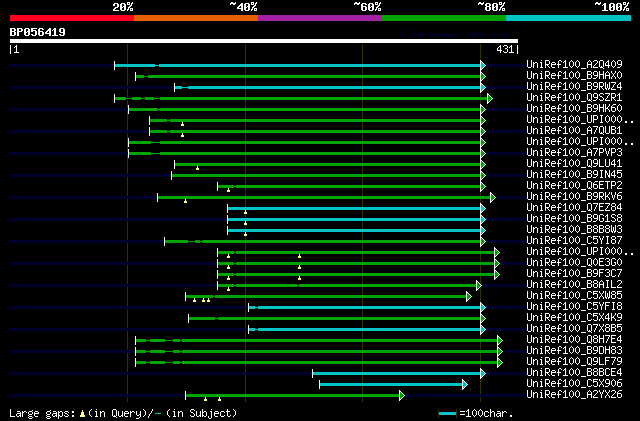640x421 pixels.
Task: Select the UniRef100_Q9LU41 label
Action: (574, 163)
